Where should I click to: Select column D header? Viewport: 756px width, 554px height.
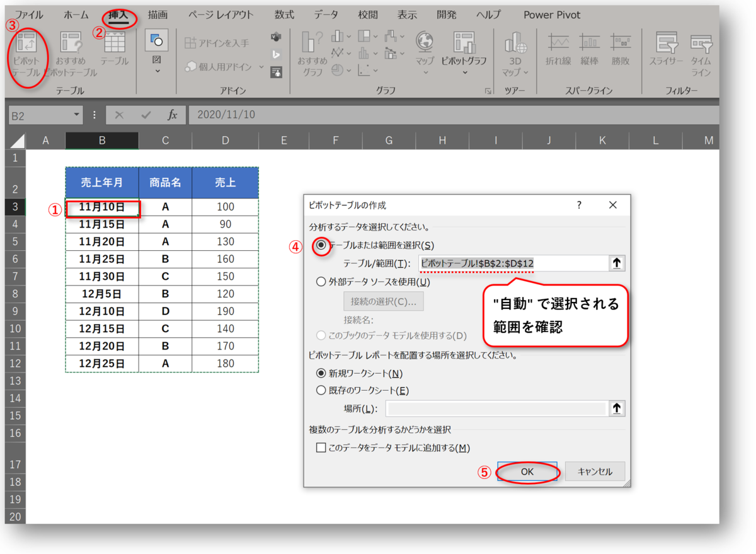225,141
